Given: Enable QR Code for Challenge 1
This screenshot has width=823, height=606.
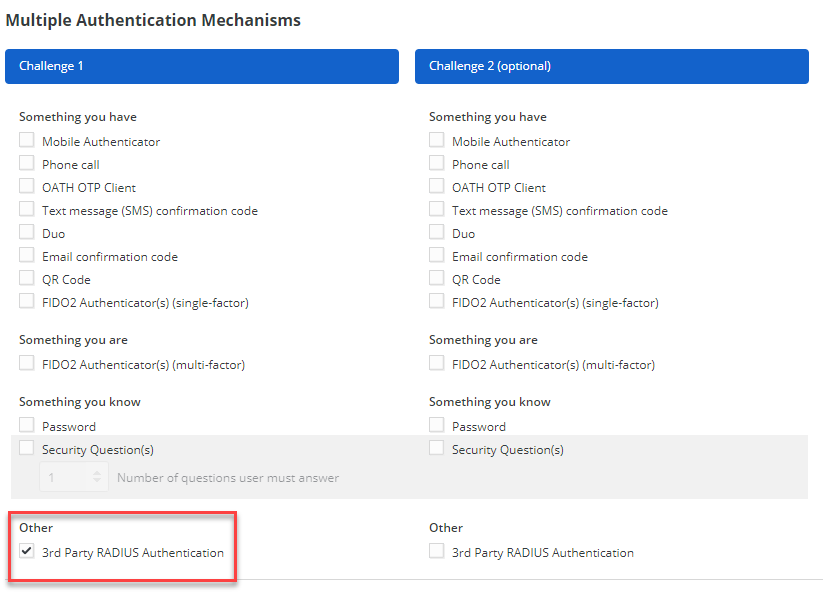Looking at the screenshot, I should coord(26,278).
